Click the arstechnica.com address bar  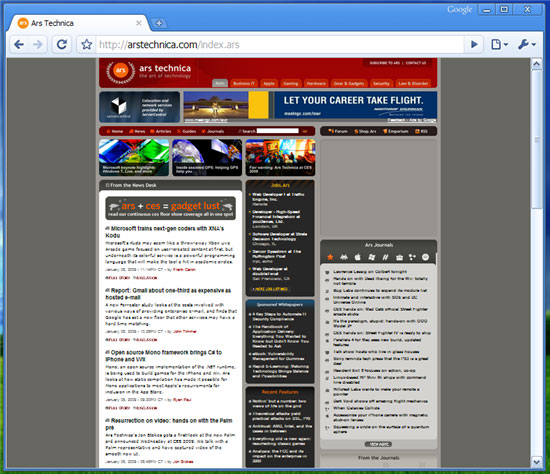281,45
